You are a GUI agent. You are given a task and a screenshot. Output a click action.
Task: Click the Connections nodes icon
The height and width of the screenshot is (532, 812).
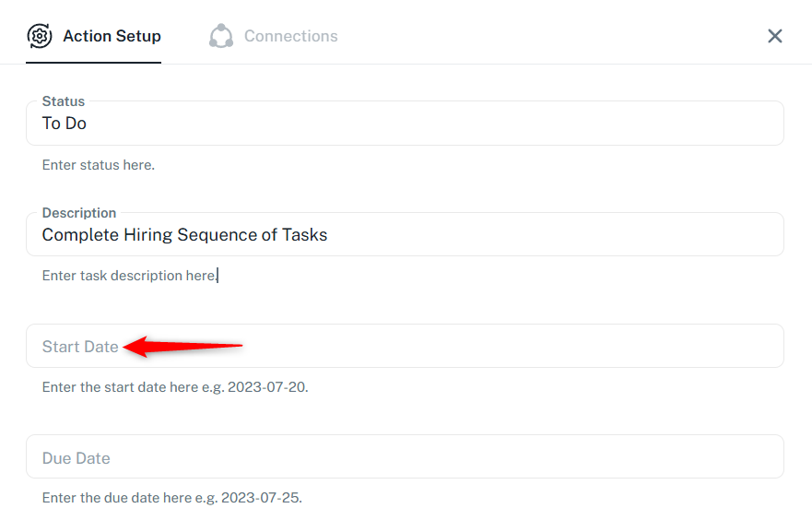pos(221,36)
